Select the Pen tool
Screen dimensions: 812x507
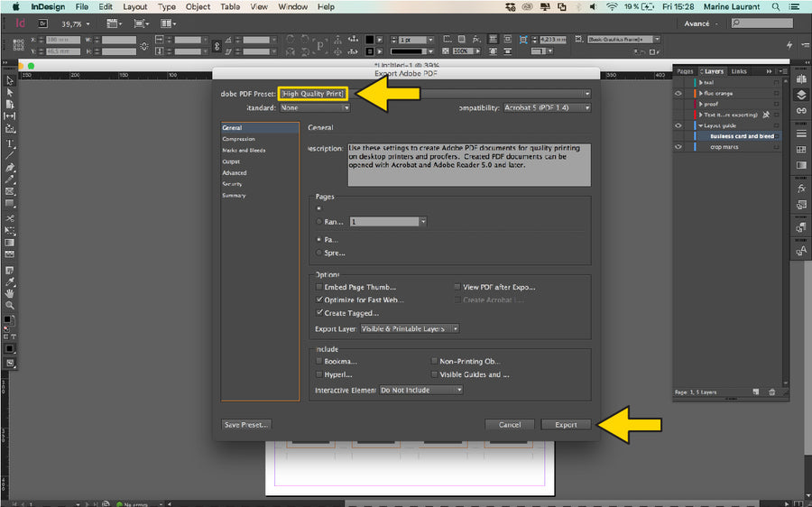[x=9, y=168]
